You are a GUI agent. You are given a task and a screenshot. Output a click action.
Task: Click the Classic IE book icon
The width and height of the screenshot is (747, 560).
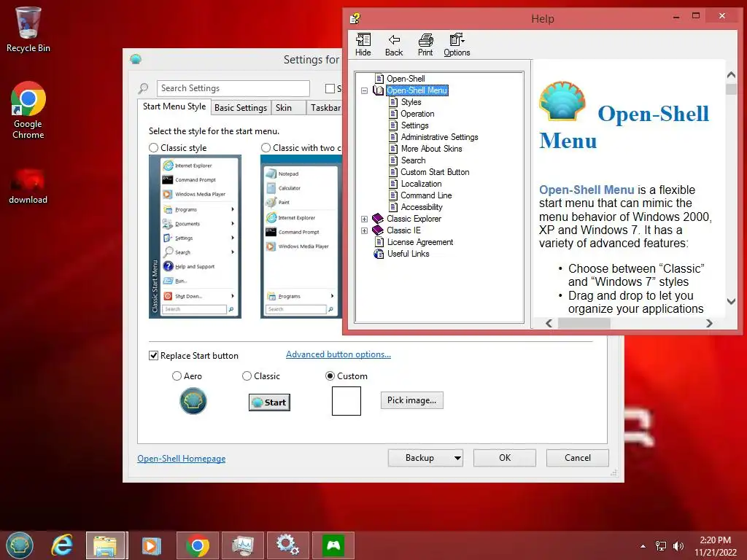click(378, 230)
